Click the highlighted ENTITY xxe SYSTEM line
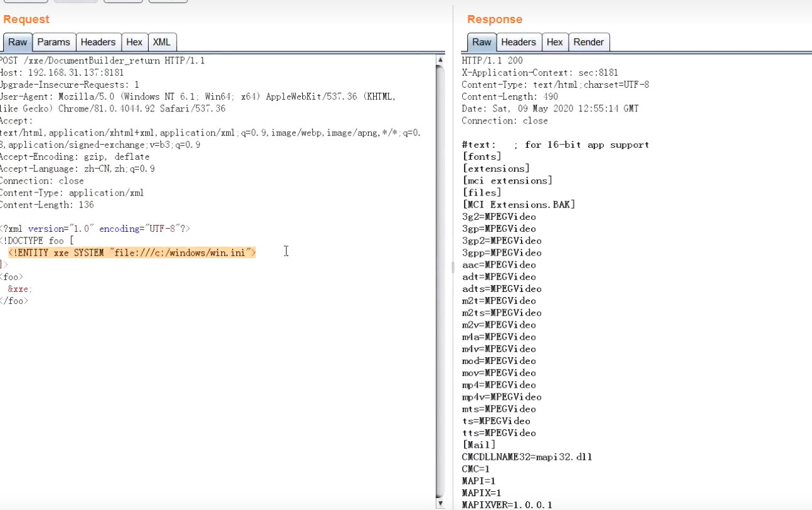Image resolution: width=812 pixels, height=510 pixels. [x=132, y=252]
